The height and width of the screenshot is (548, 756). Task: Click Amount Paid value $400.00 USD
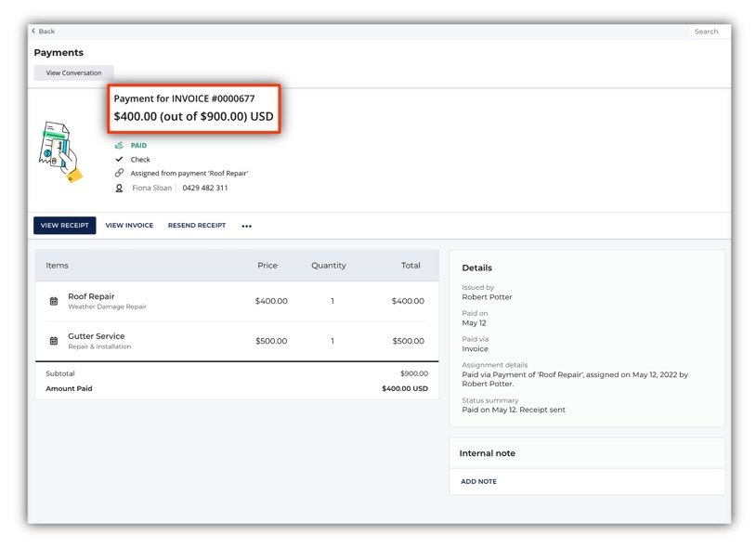(405, 388)
